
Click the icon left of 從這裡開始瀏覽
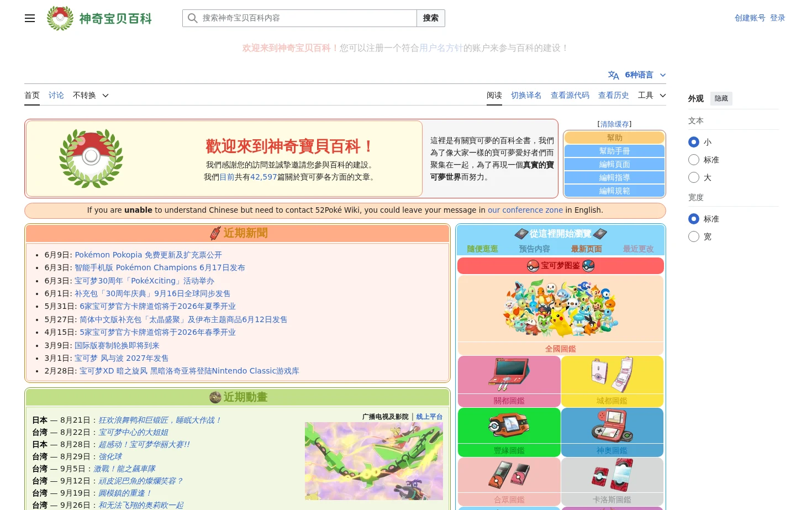click(521, 234)
